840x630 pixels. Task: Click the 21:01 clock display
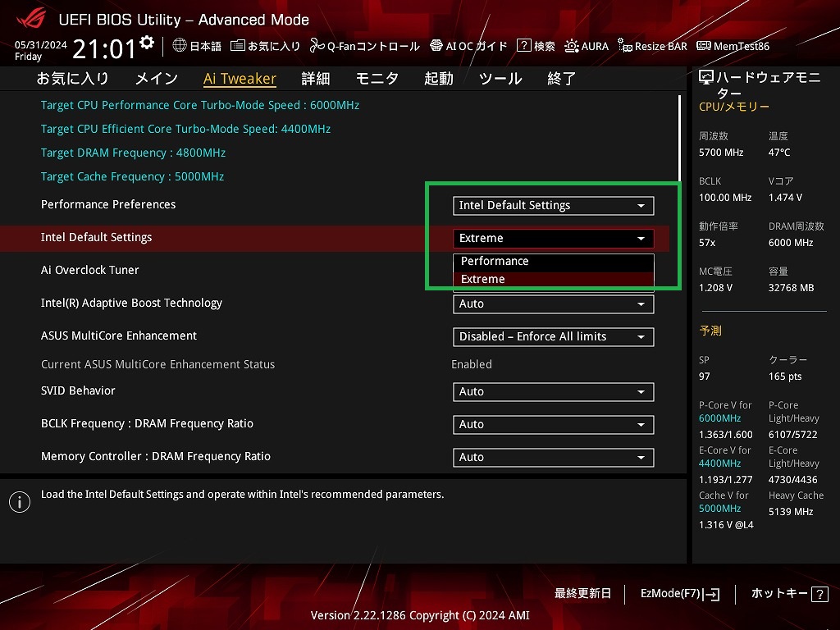[104, 49]
